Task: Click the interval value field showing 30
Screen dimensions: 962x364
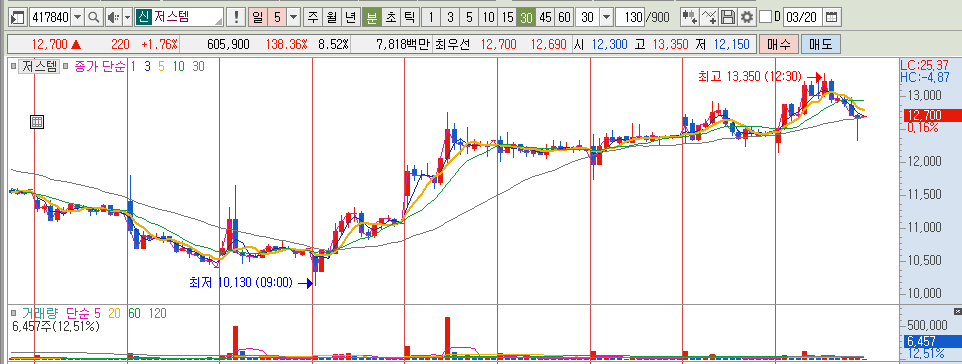Action: 587,17
